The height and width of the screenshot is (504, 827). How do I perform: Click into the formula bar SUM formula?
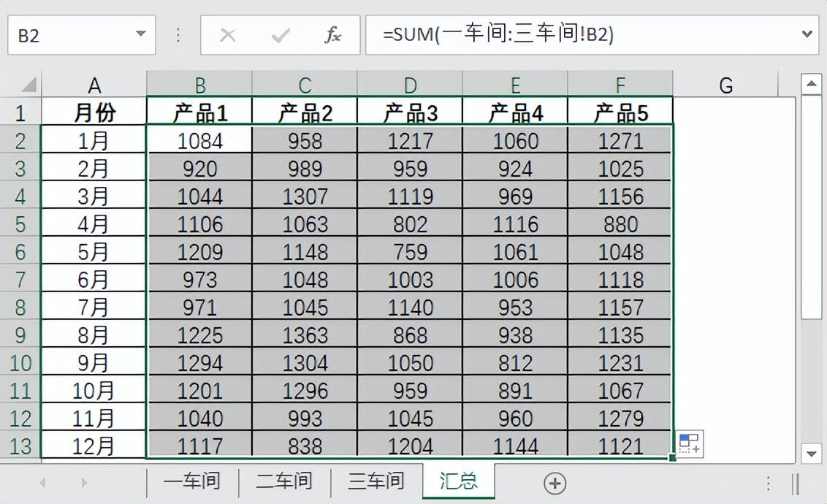[x=592, y=35]
